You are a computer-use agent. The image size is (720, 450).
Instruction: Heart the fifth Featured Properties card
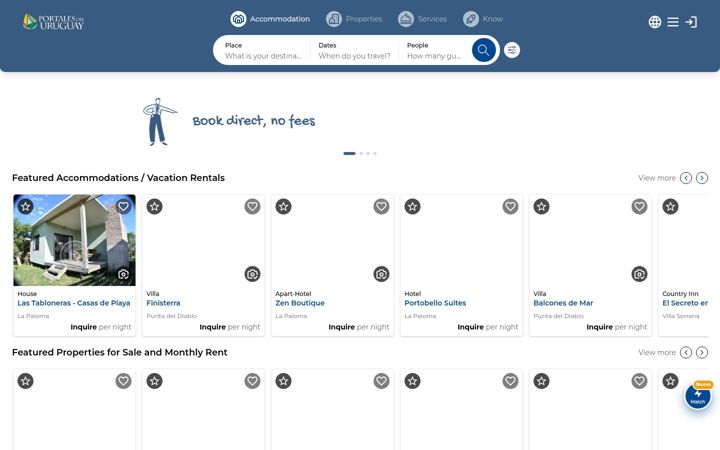[639, 381]
